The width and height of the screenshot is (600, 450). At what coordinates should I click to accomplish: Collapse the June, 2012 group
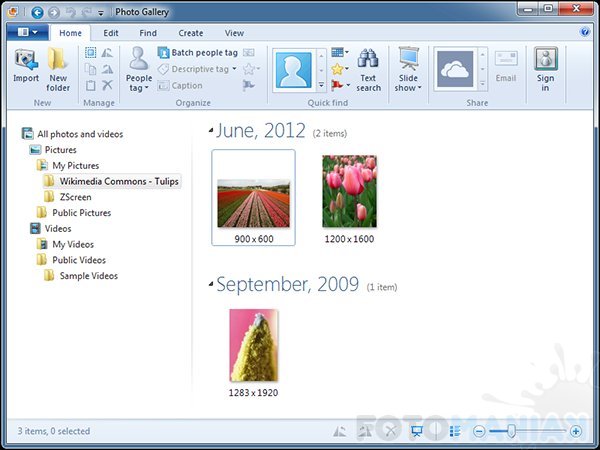(211, 130)
